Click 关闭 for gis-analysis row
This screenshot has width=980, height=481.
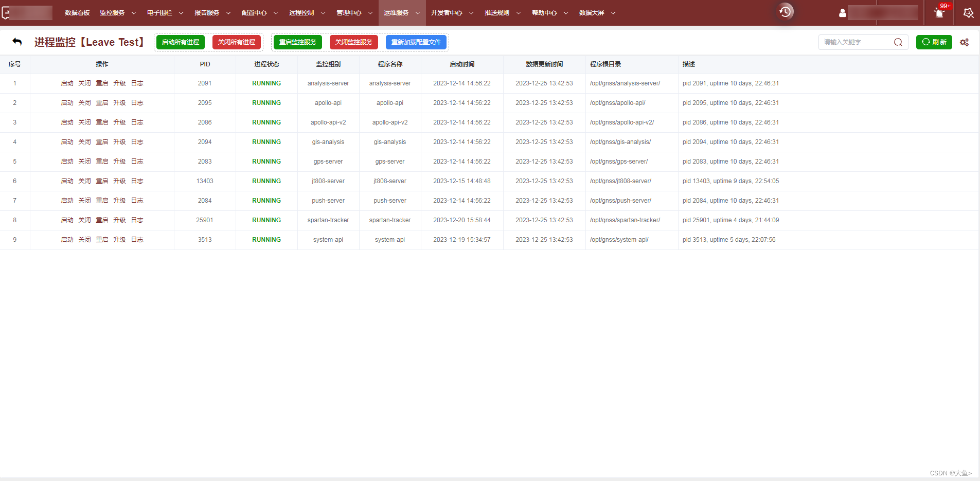click(85, 142)
